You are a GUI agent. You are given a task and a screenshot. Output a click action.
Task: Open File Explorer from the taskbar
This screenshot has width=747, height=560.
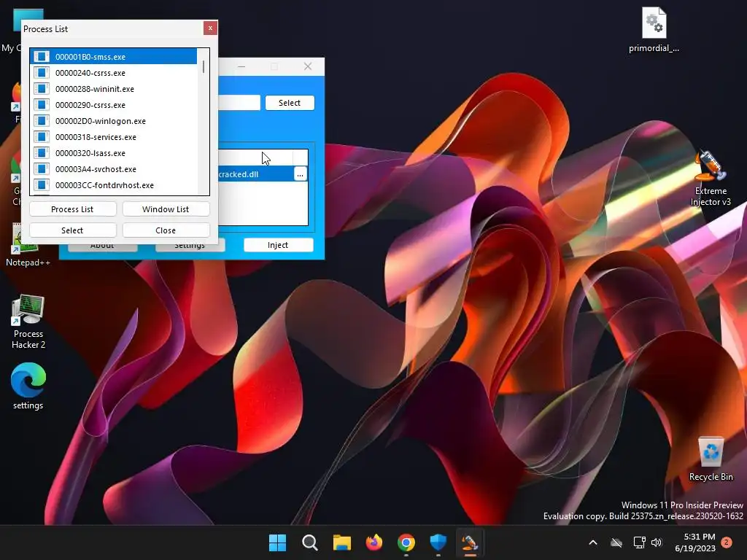click(x=341, y=542)
